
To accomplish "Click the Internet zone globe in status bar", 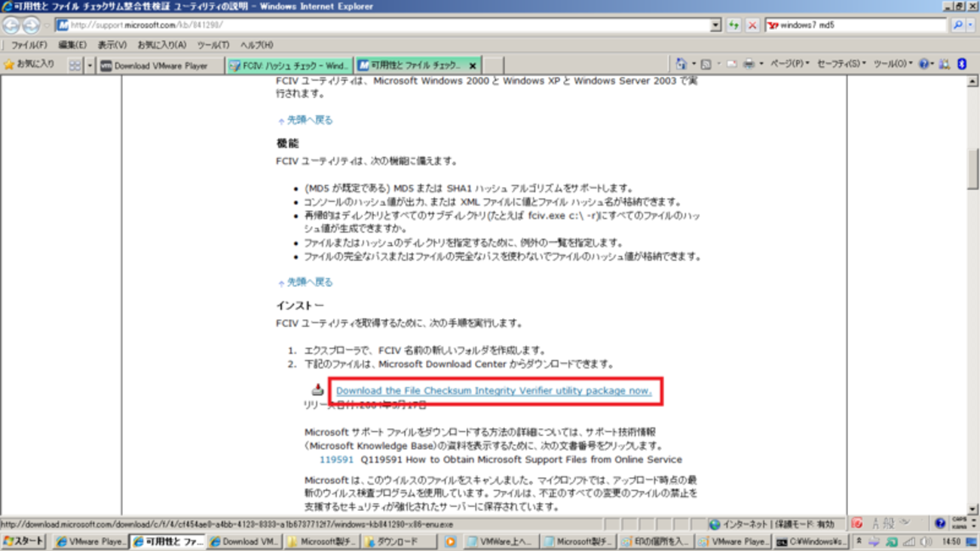I will [714, 524].
